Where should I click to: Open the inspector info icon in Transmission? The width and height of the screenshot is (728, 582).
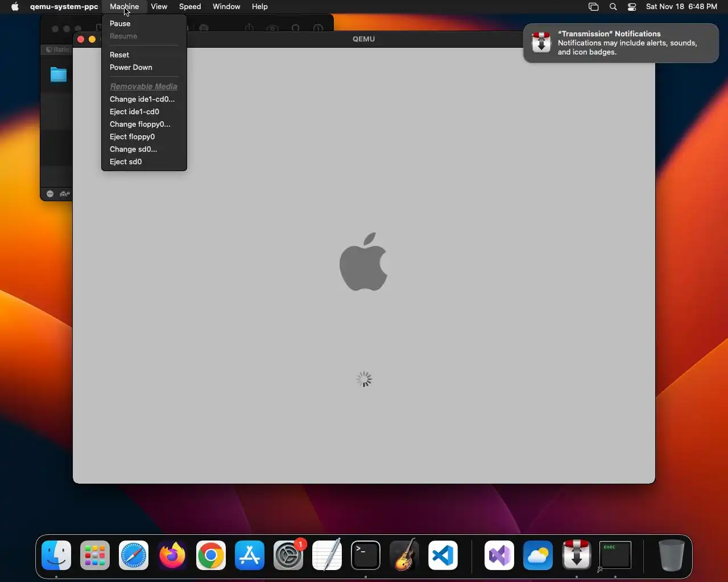(x=318, y=28)
